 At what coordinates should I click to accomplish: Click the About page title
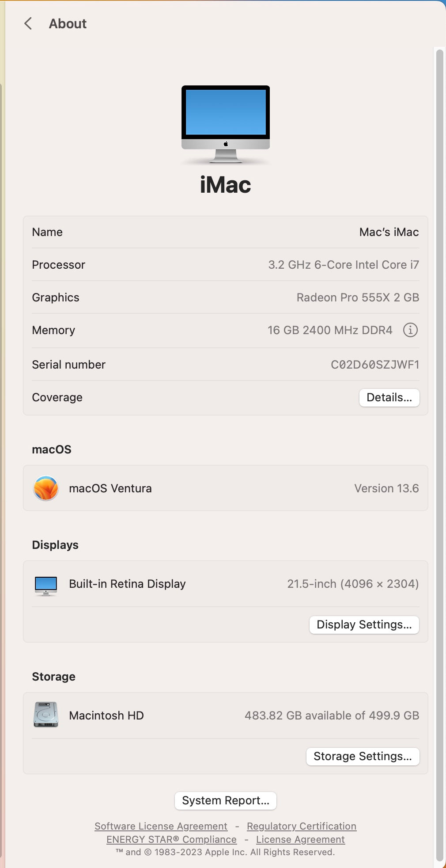[68, 23]
